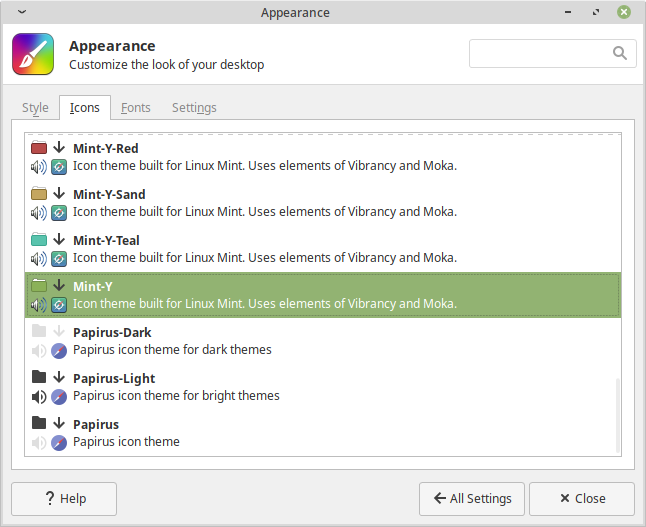Image resolution: width=646 pixels, height=527 pixels.
Task: Click the browser icon in Mint-Y-Red row
Action: point(59,167)
